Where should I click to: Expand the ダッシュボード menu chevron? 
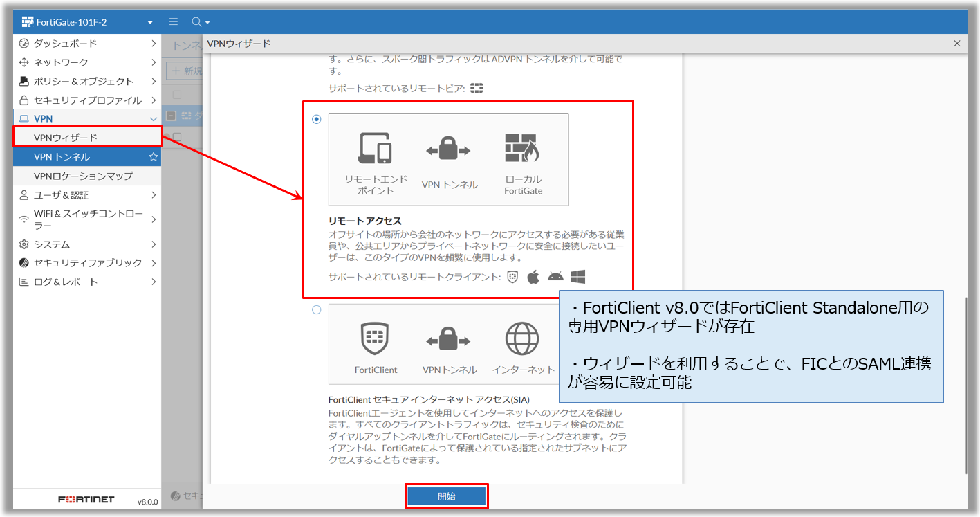click(x=154, y=44)
